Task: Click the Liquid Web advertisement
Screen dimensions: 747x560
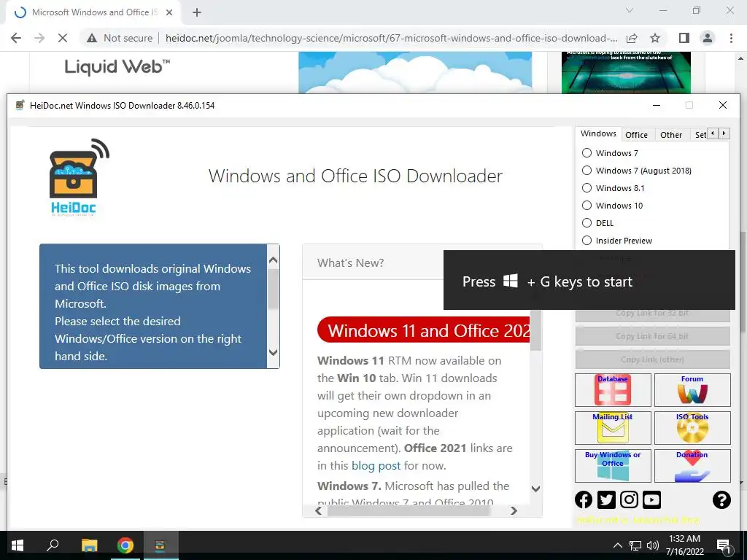Action: click(117, 67)
